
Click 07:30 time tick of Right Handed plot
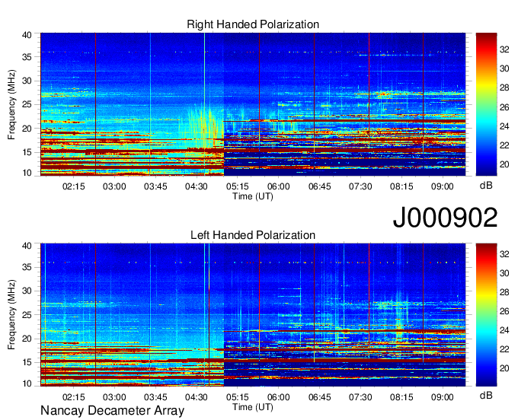360,186
